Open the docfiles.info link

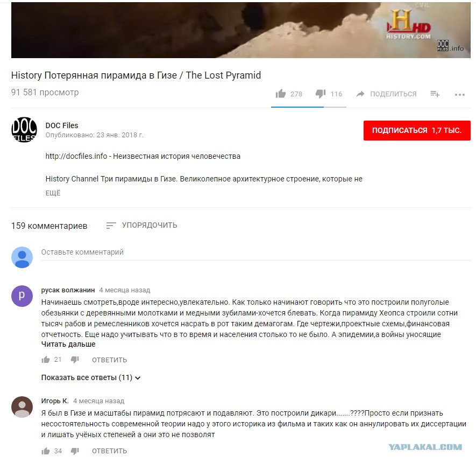(76, 156)
